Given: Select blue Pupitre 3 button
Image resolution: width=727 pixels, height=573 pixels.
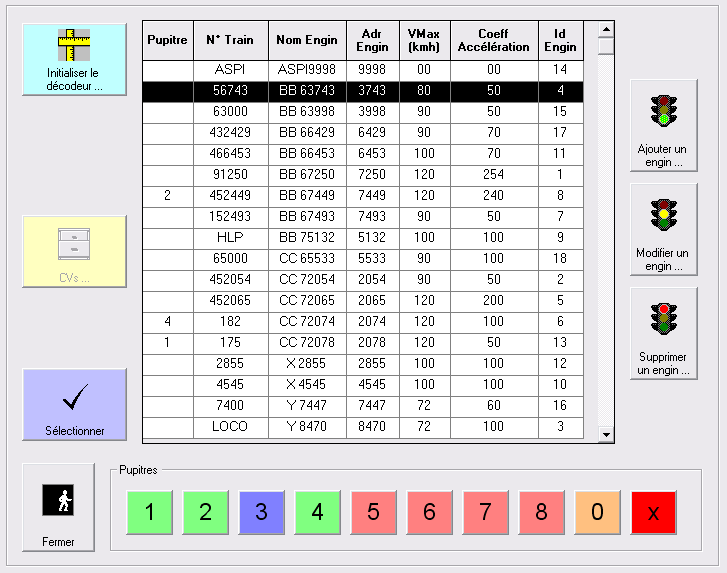Looking at the screenshot, I should pyautogui.click(x=261, y=512).
